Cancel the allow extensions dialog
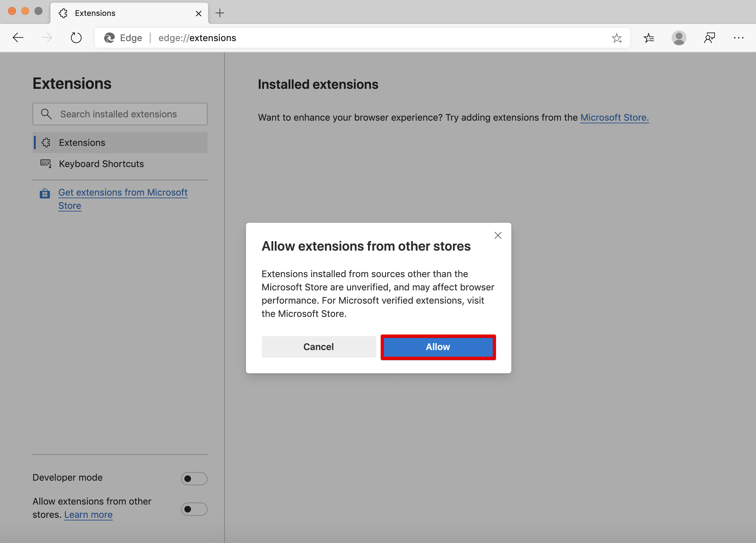Screen dimensions: 756x543 tap(318, 347)
